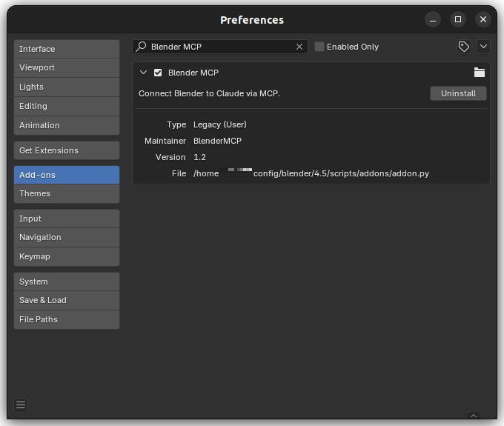504x426 pixels.
Task: Click the add-on search field
Action: coord(220,47)
